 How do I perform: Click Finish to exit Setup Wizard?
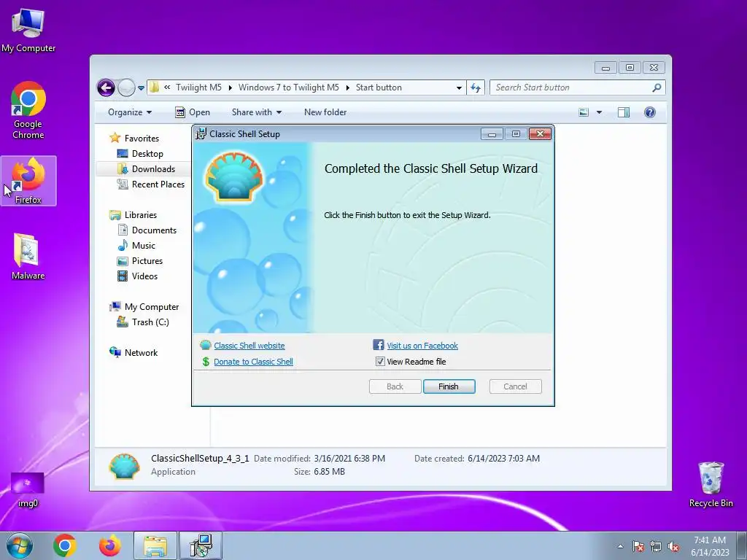(449, 386)
